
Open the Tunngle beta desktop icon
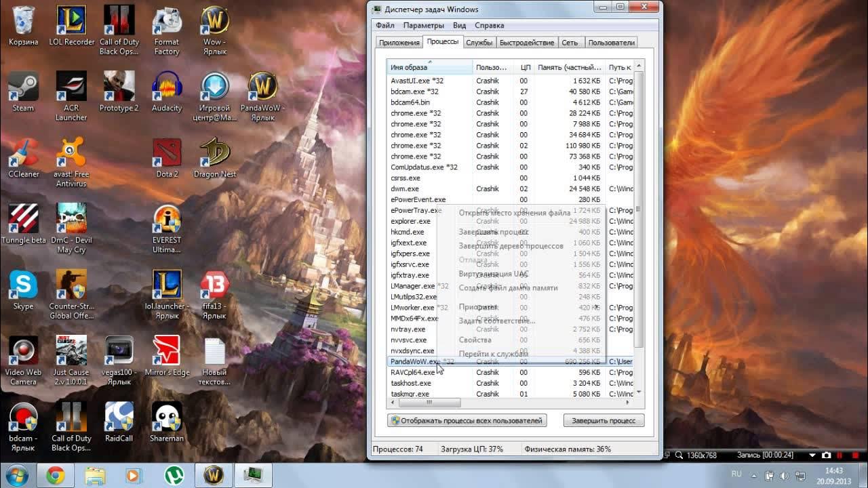click(23, 225)
